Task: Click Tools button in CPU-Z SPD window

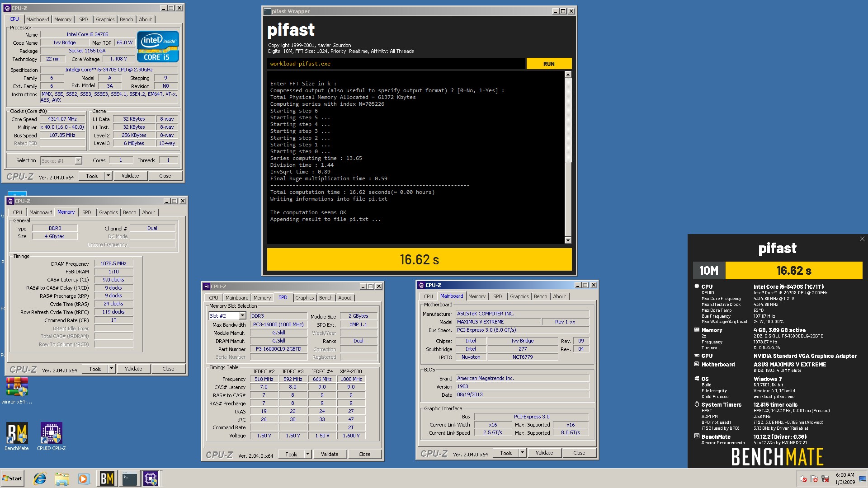Action: pyautogui.click(x=291, y=454)
